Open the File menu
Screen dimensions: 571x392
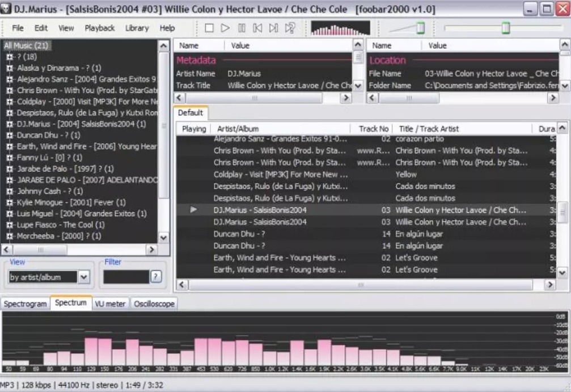pyautogui.click(x=18, y=28)
